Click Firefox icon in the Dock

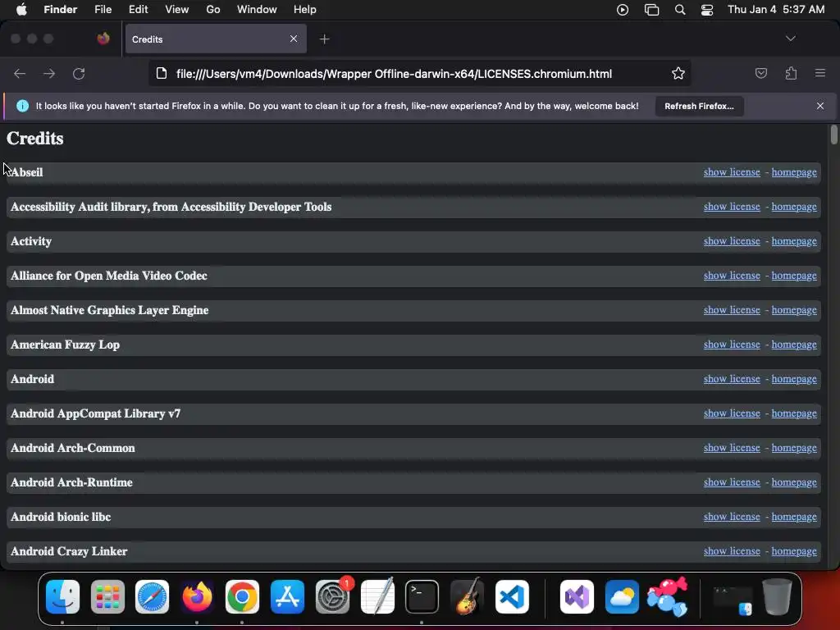[197, 597]
